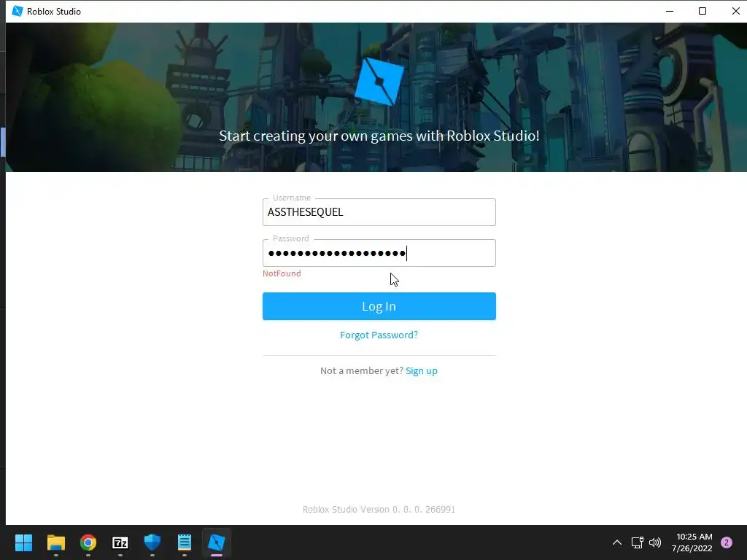This screenshot has width=747, height=560.
Task: Close the Roblox Studio window
Action: 735,11
